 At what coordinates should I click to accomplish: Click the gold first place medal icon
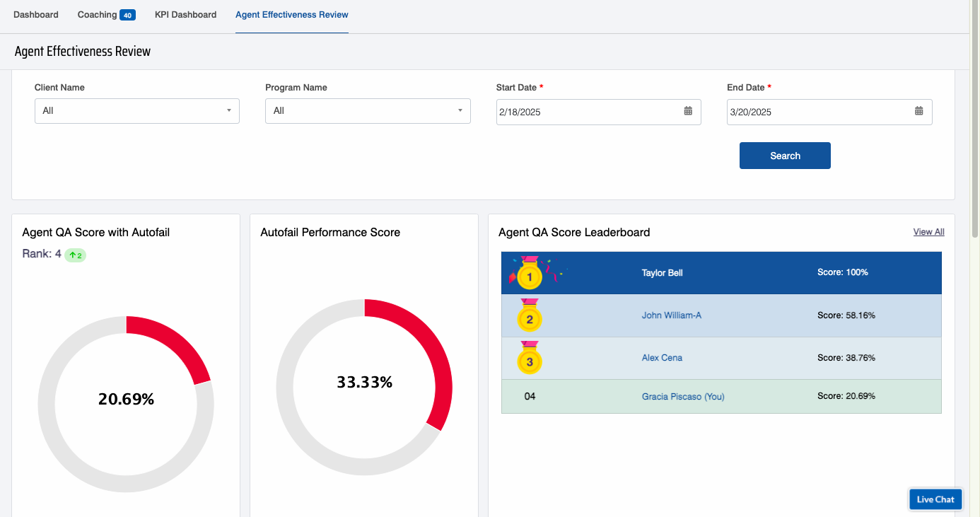(529, 274)
